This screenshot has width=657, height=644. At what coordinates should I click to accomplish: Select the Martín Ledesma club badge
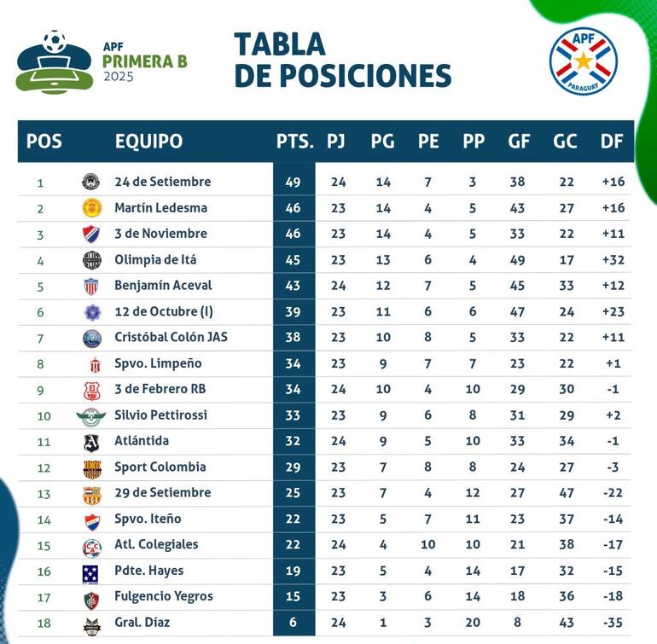pyautogui.click(x=91, y=207)
